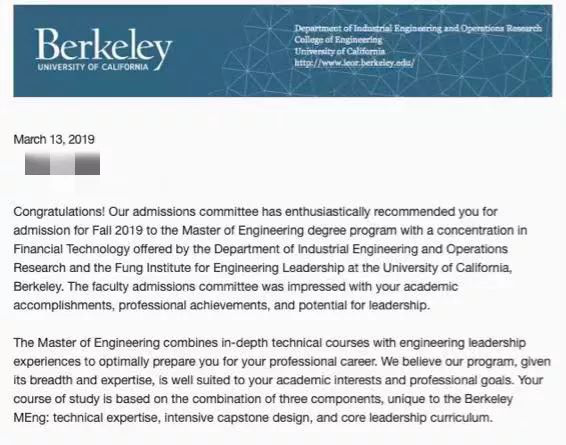The image size is (566, 445).
Task: Click the College of Engineering header line
Action: click(x=338, y=40)
